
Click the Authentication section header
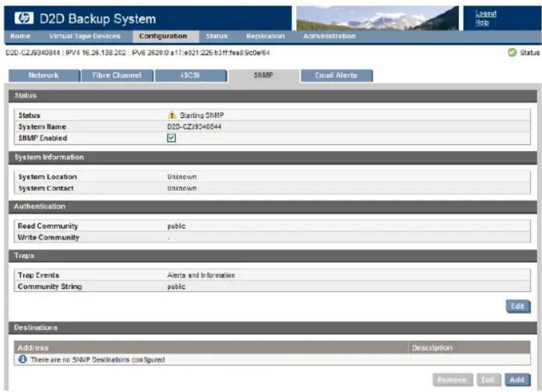[273, 206]
